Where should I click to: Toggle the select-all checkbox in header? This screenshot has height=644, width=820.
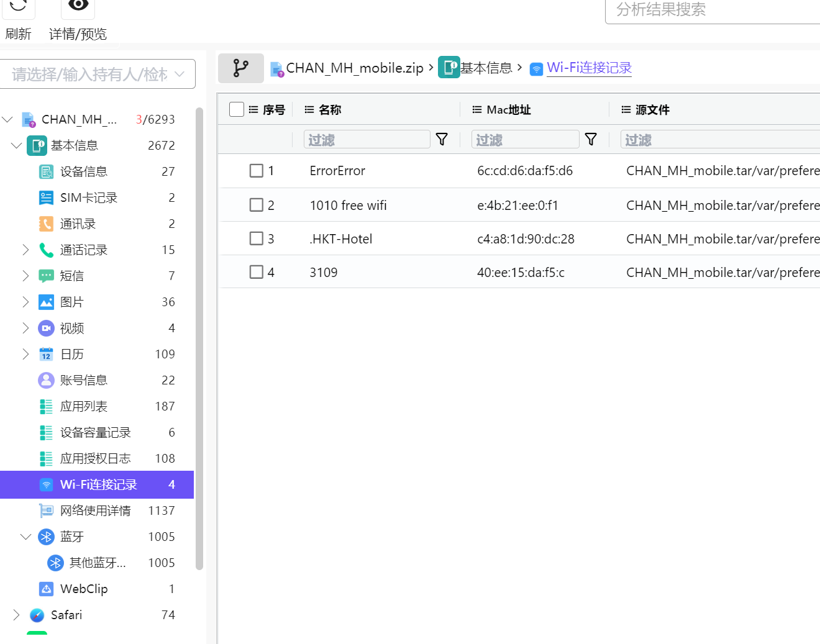click(x=237, y=109)
